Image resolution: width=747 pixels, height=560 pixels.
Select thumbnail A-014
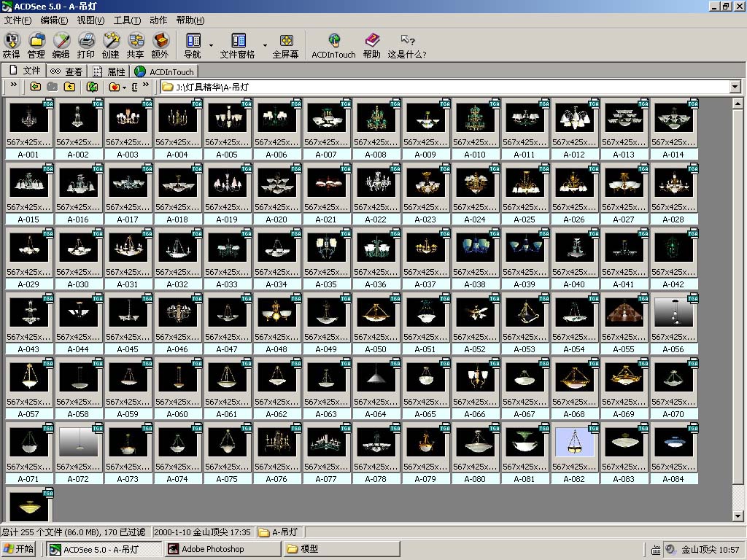point(673,118)
